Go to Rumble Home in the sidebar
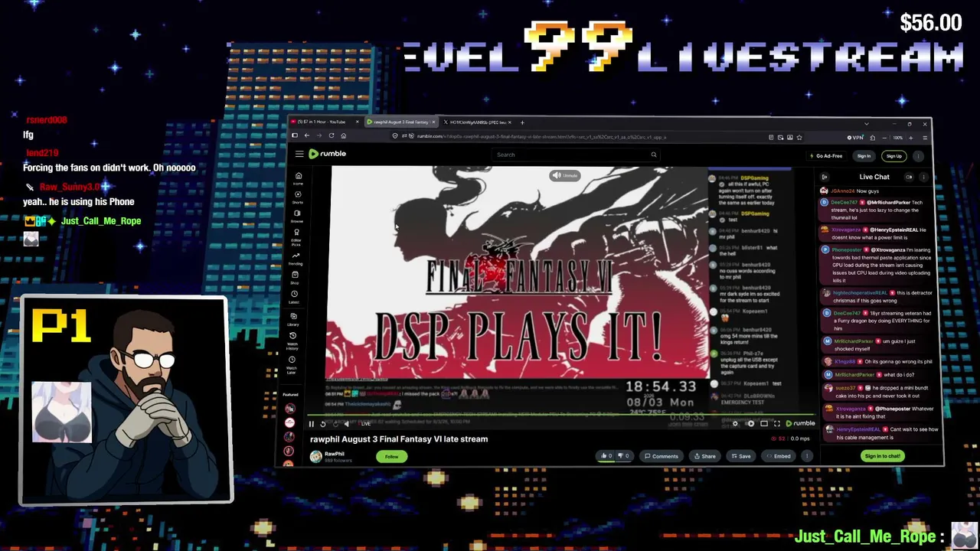Screen dimensions: 980x551 (x=299, y=178)
